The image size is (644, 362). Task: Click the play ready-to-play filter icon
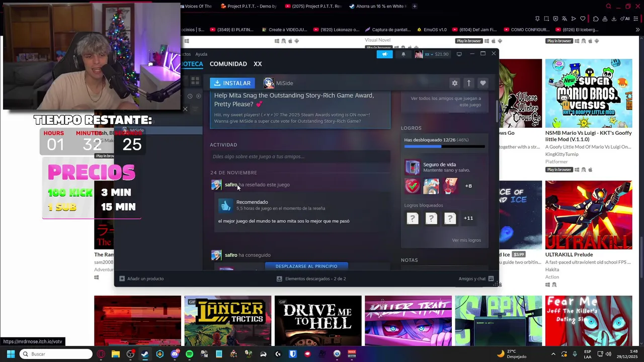point(199,96)
